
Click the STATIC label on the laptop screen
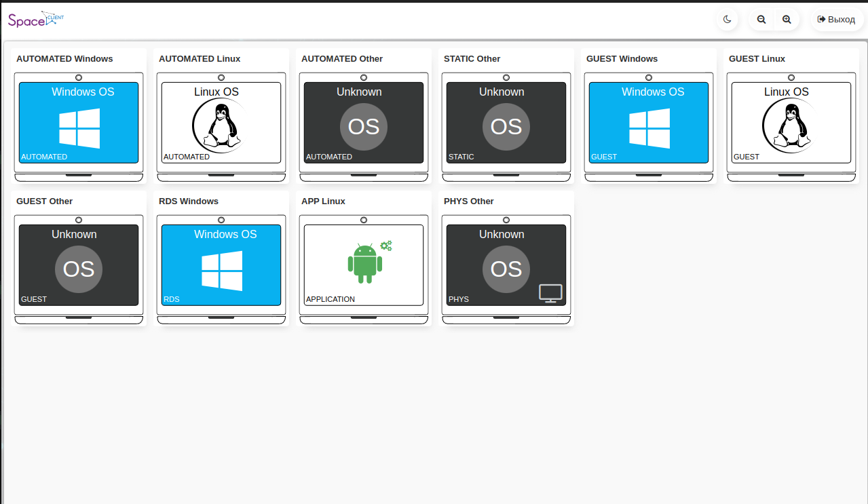point(461,157)
